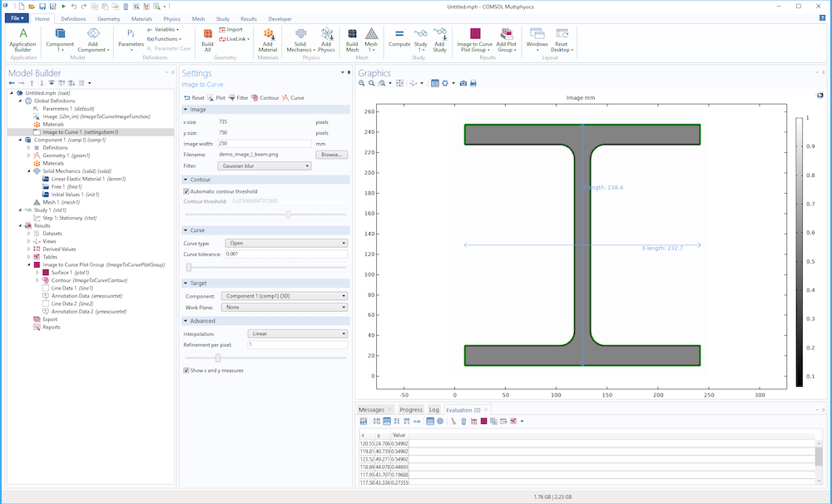
Task: Click the print icon in Graphics toolbar
Action: pos(473,83)
